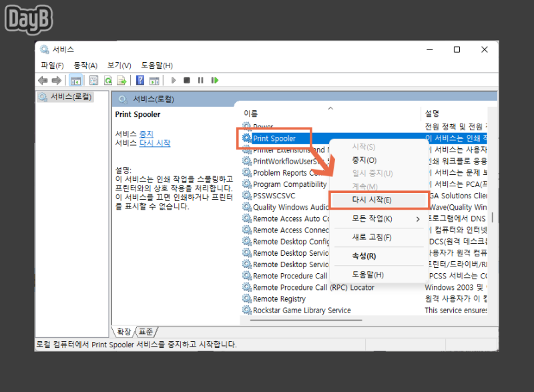Viewport: 534px width, 392px height.
Task: Click the gear icon of Remote Registry
Action: click(247, 299)
